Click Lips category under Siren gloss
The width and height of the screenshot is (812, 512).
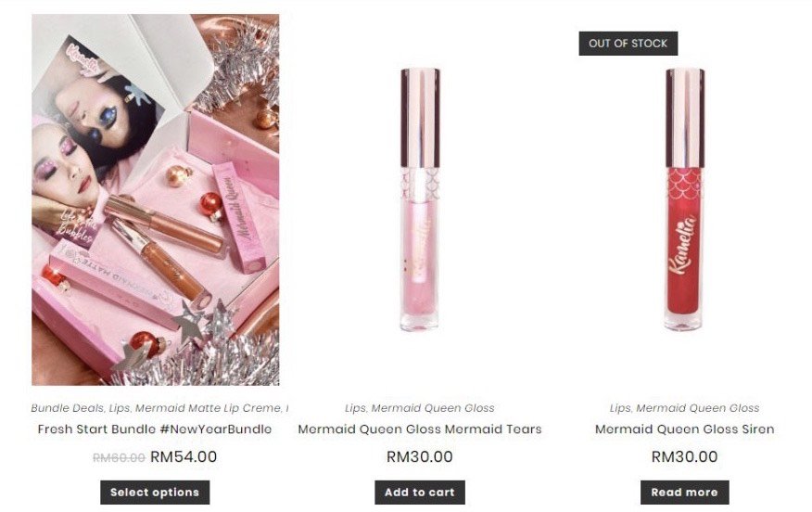click(620, 408)
